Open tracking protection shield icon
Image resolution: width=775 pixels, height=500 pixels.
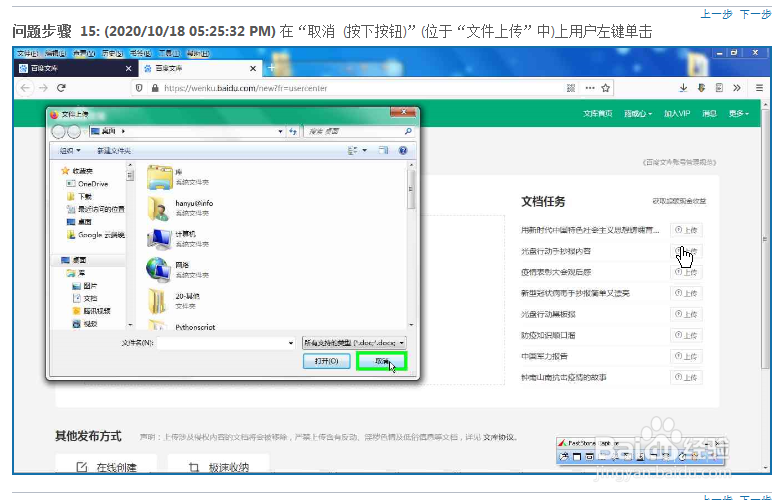tap(139, 88)
